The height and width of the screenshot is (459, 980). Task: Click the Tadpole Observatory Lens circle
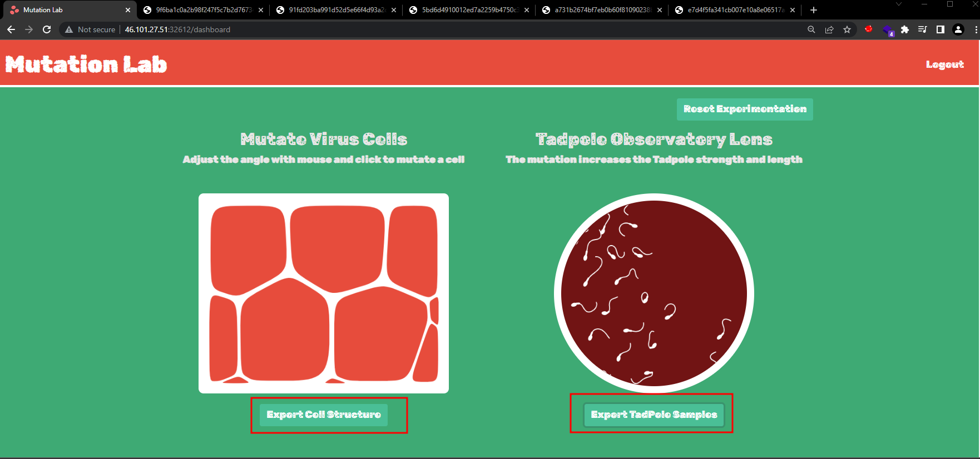coord(654,293)
